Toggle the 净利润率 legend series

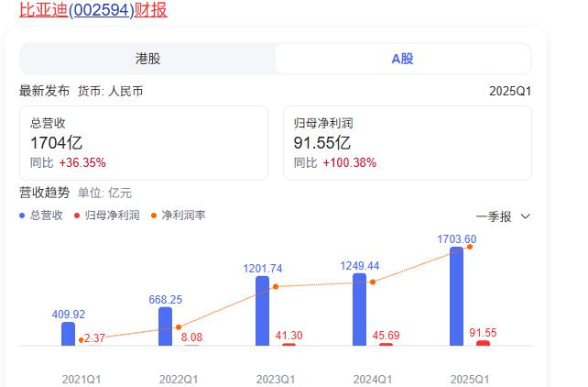179,216
